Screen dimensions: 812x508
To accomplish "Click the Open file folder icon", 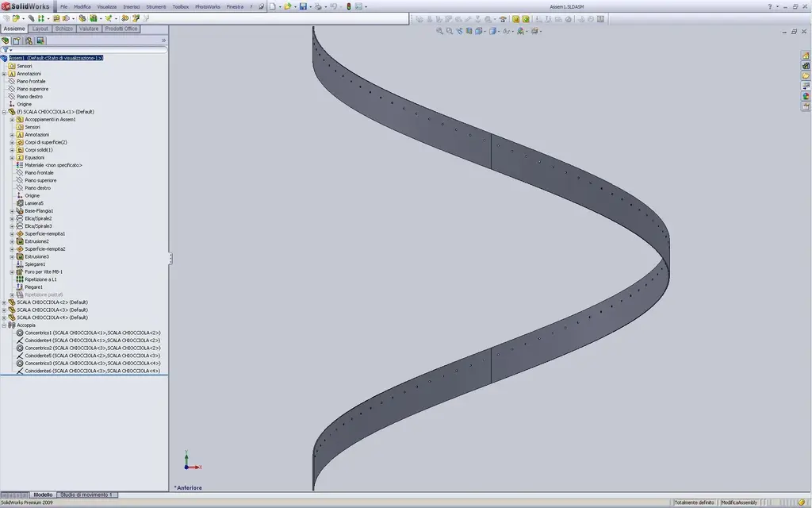I will 287,6.
